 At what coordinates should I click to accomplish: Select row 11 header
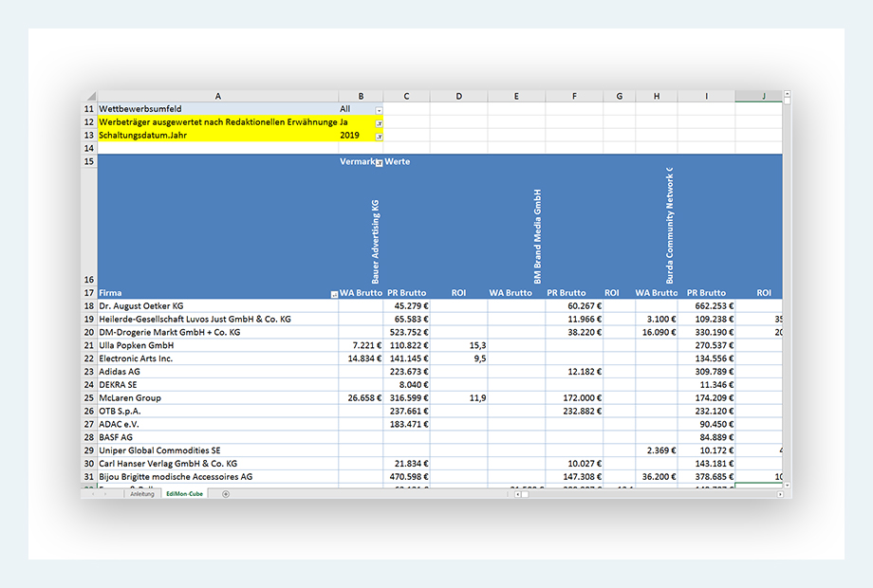[x=89, y=109]
